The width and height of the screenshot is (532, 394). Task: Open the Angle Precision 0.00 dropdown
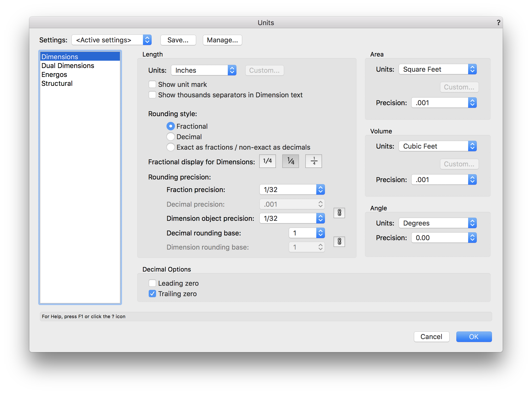(x=444, y=238)
